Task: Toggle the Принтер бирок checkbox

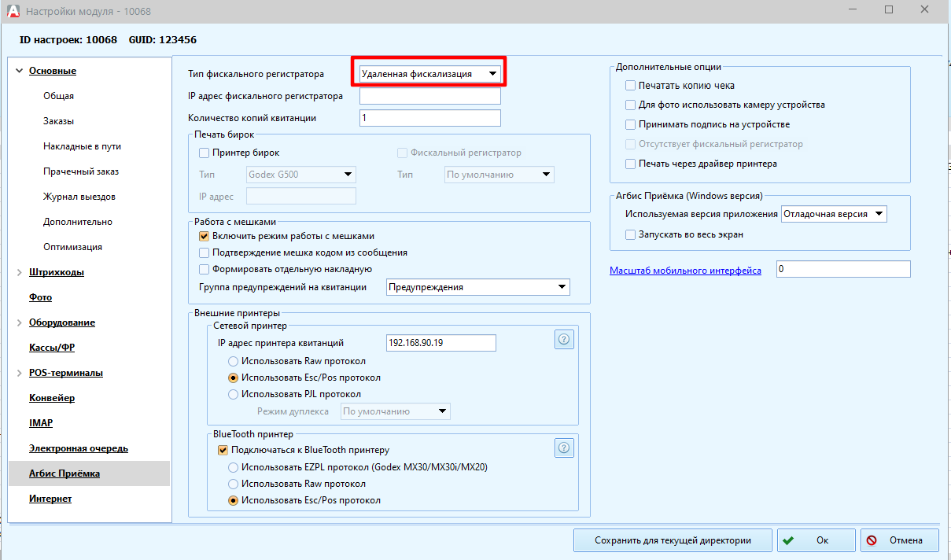Action: pyautogui.click(x=205, y=153)
